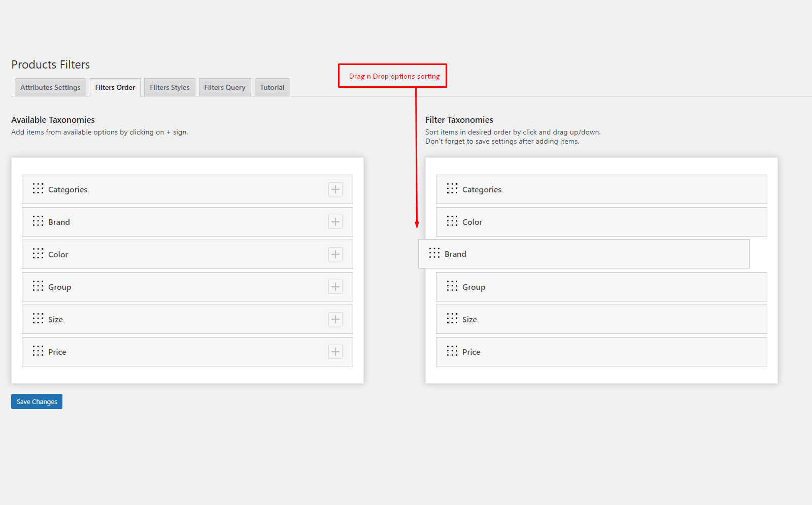Image resolution: width=812 pixels, height=505 pixels.
Task: Click the Save Changes button
Action: pyautogui.click(x=37, y=401)
